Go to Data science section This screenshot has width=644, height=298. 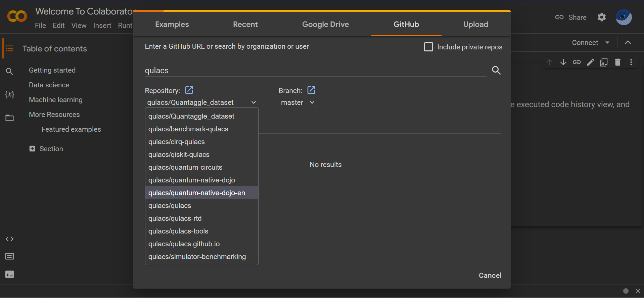click(x=49, y=85)
